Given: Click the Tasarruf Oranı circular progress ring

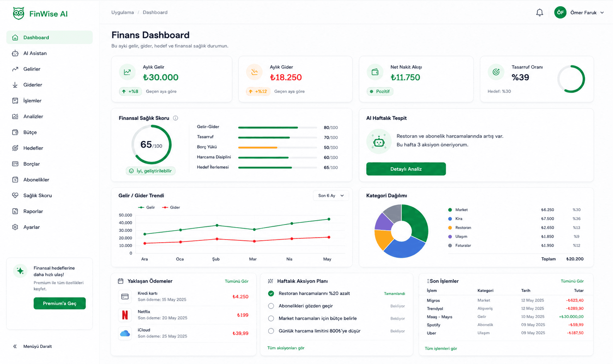Looking at the screenshot, I should pos(571,79).
